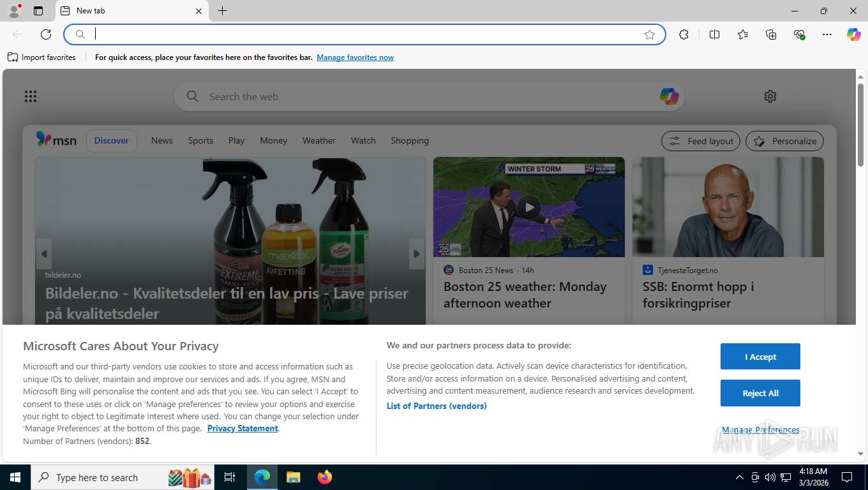Open the SSB forsikringspriser article thumbnail
Viewport: 868px width, 490px height.
[x=728, y=207]
